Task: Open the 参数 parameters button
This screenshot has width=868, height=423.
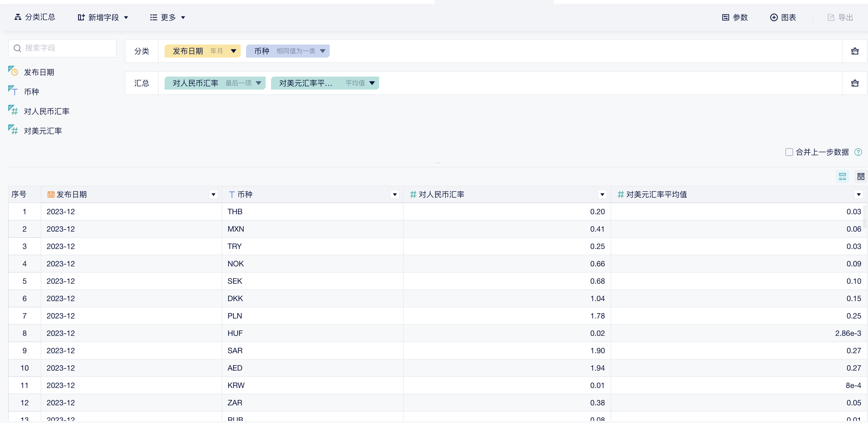Action: (x=735, y=18)
